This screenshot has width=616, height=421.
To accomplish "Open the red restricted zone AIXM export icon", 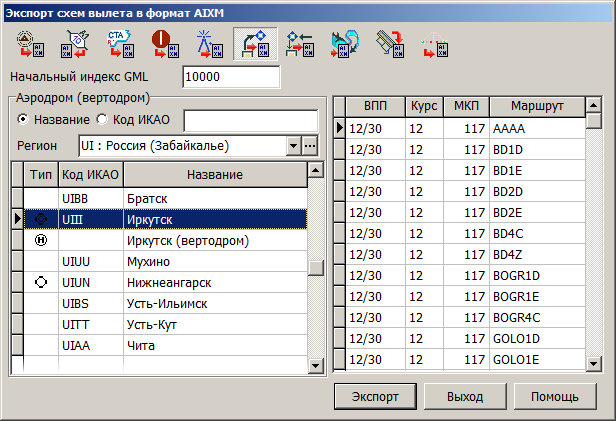I will [165, 44].
